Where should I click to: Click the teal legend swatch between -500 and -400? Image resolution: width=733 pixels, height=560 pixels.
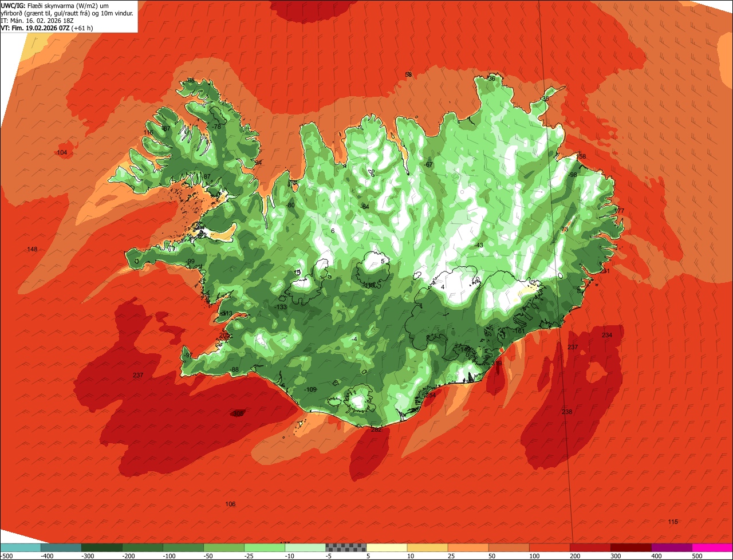tap(21, 547)
